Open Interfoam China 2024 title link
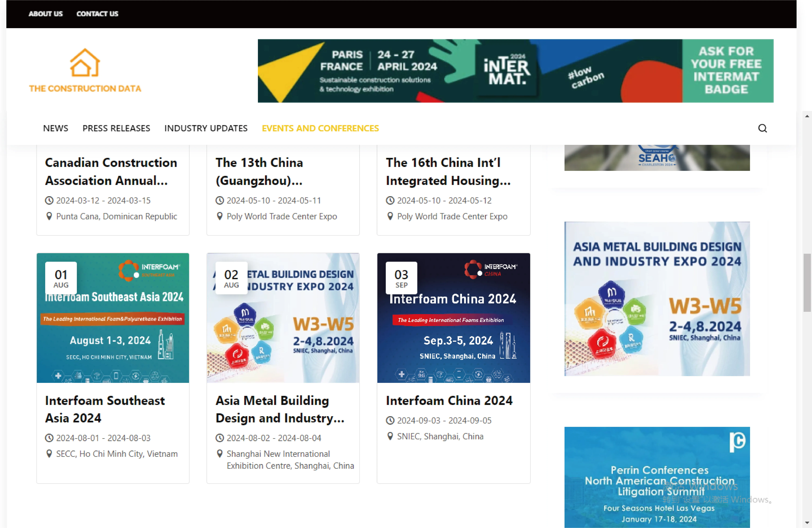This screenshot has height=528, width=812. 449,401
